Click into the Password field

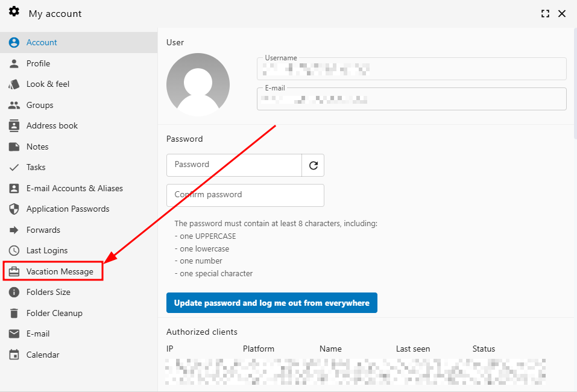click(x=234, y=165)
